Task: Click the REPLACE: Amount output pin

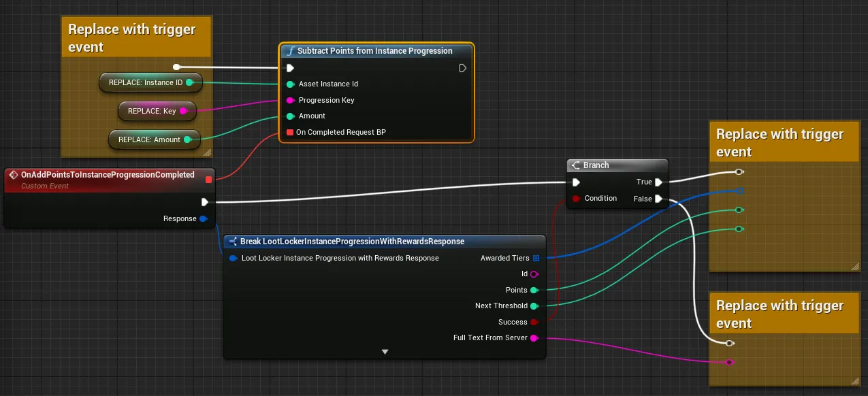Action: coord(188,139)
